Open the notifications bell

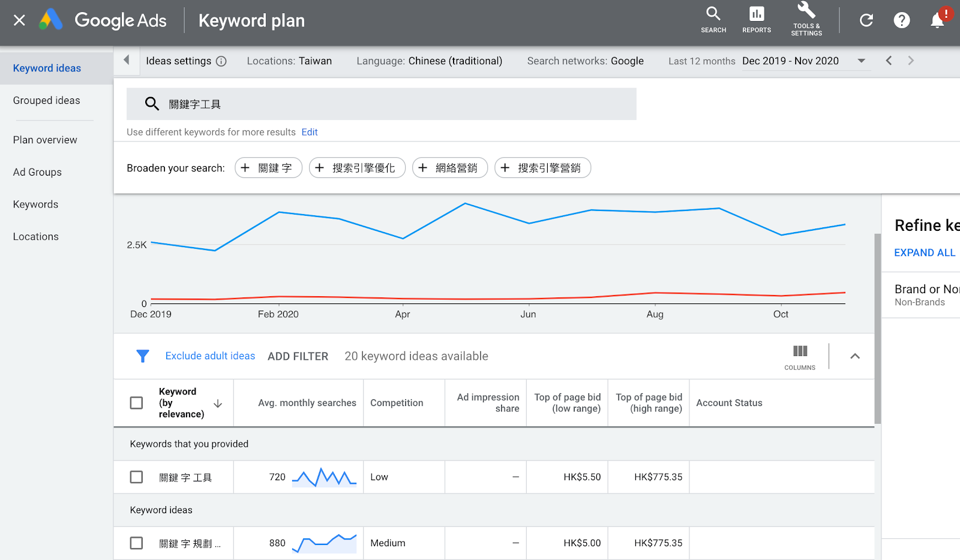[x=937, y=20]
